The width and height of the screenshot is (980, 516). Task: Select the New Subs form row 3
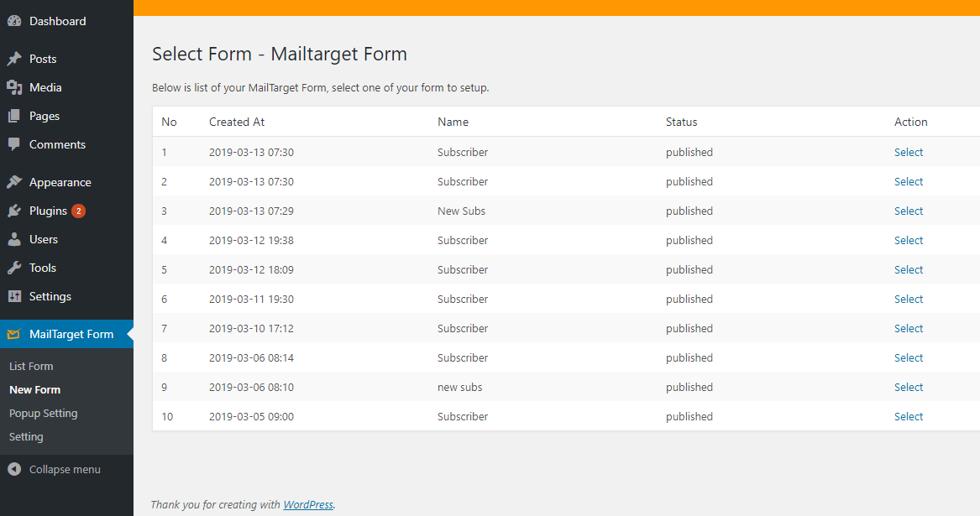point(908,211)
